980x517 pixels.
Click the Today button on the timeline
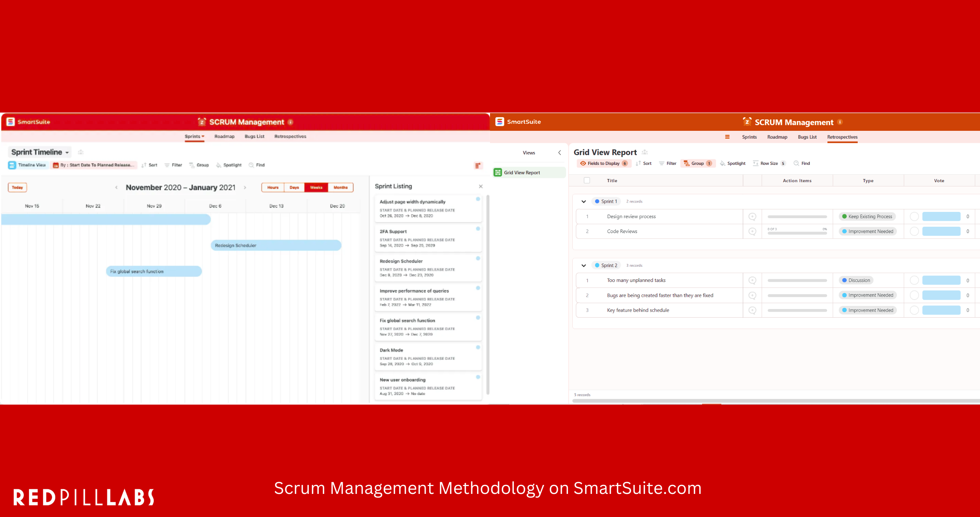point(17,187)
